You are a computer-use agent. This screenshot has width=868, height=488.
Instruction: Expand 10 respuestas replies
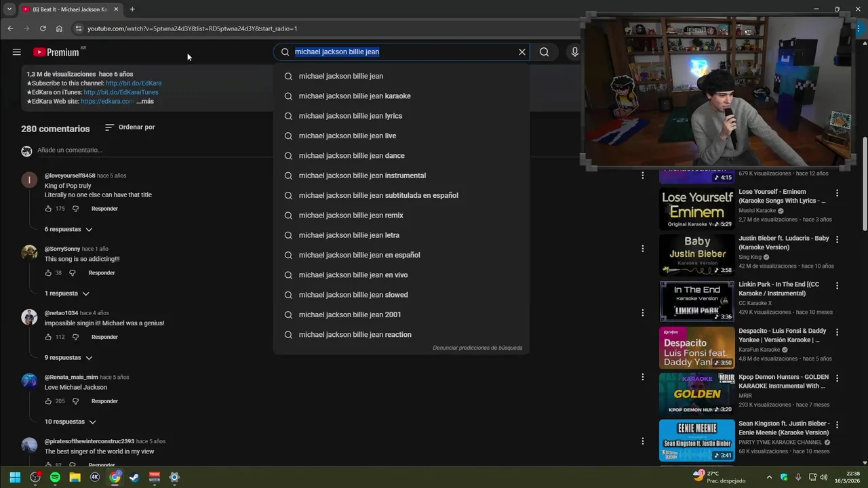70,422
